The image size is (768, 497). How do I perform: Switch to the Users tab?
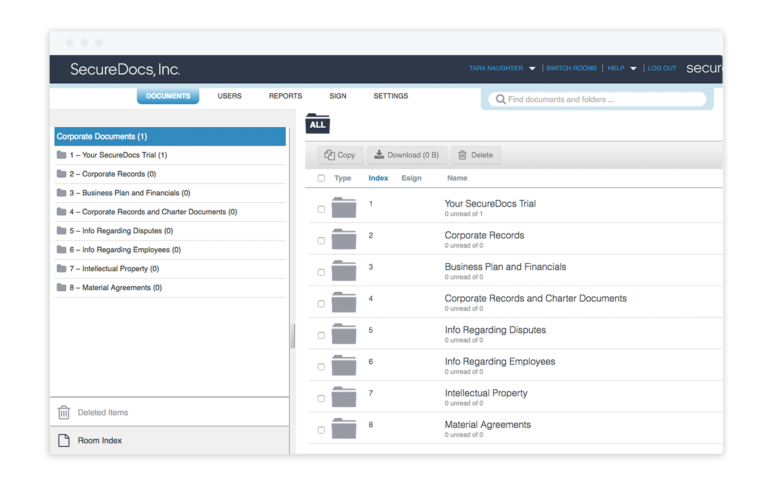tap(229, 96)
